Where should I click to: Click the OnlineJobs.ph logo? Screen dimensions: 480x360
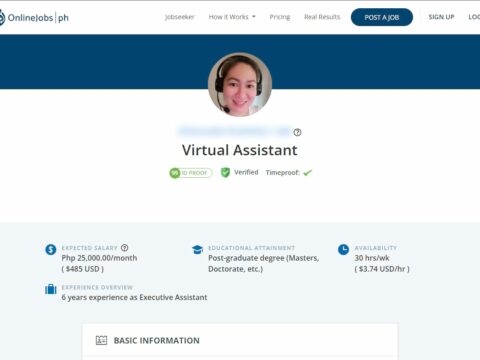pos(34,17)
